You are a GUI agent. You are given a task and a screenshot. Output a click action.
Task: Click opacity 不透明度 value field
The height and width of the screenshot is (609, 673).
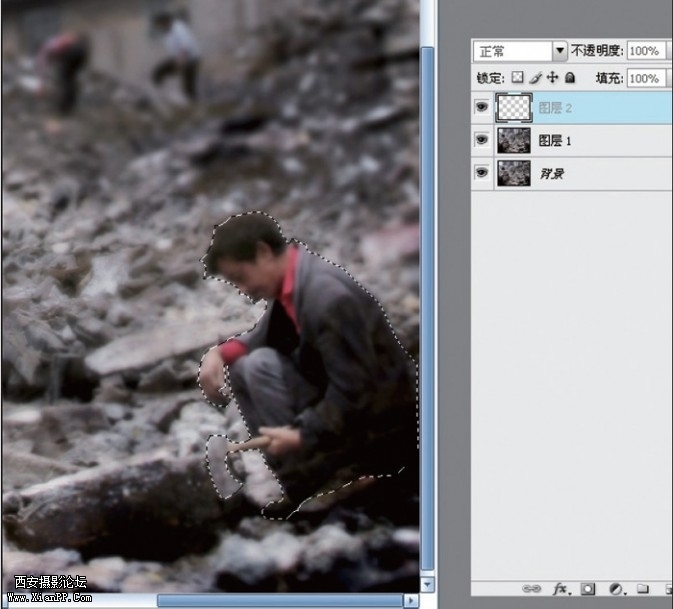(646, 51)
